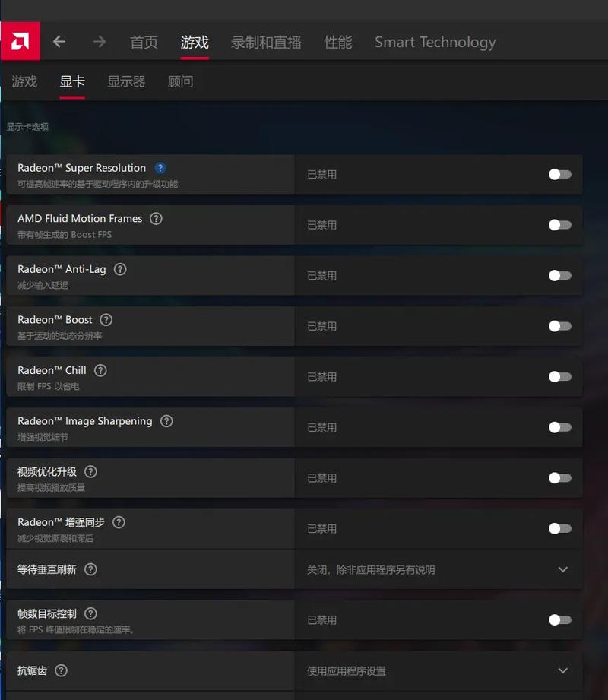This screenshot has height=700, width=608.
Task: Open help icon next to 视频优化升级
Action: [90, 471]
